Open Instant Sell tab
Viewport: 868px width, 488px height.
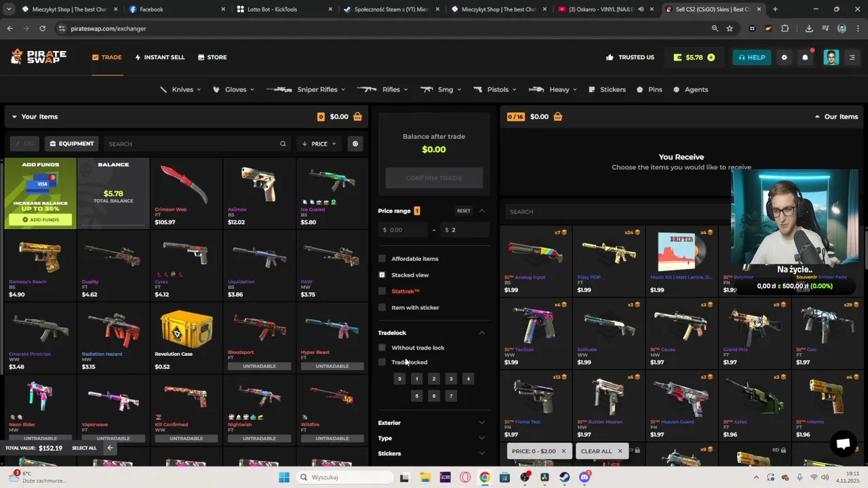[x=160, y=58]
